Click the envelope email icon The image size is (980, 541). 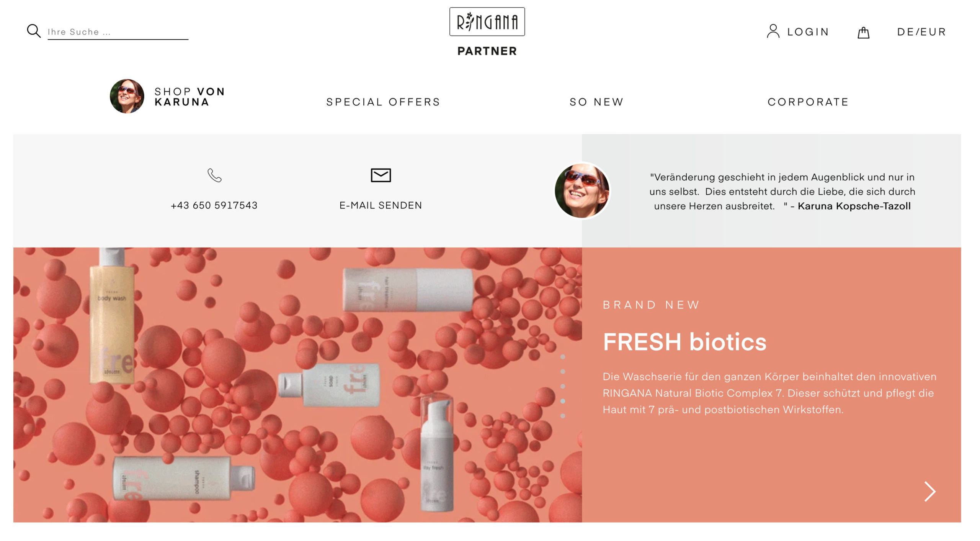coord(381,175)
